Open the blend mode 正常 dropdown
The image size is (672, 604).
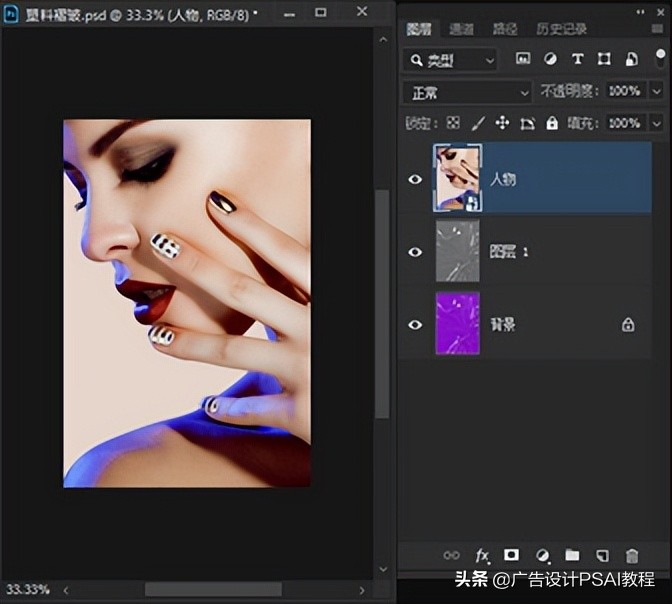point(468,92)
